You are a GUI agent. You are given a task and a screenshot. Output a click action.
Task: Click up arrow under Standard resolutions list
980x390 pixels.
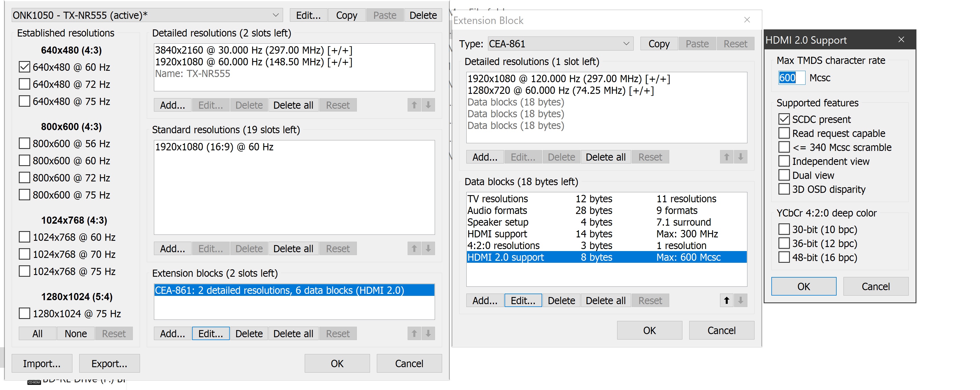click(414, 249)
